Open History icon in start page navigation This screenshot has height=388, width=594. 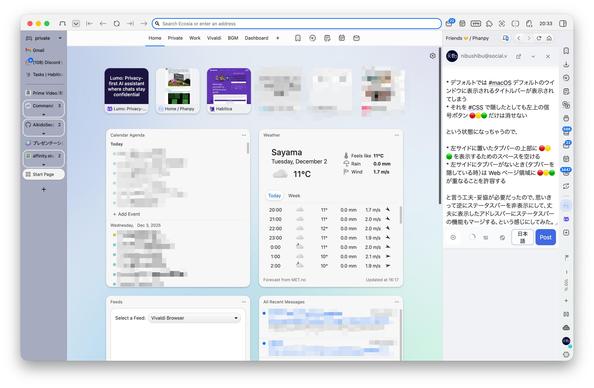(313, 38)
